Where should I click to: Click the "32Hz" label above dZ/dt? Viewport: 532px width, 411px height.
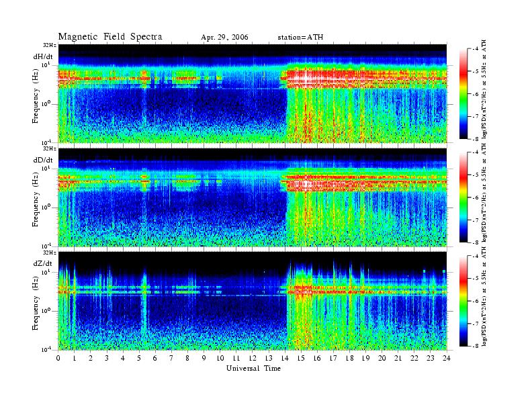[50, 253]
